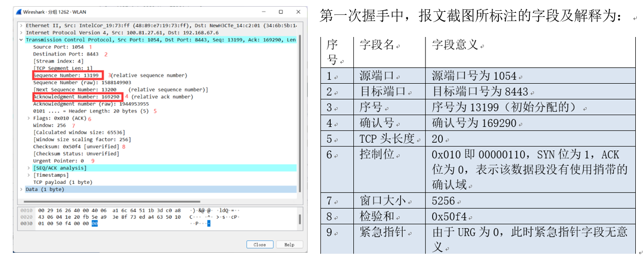Image resolution: width=644 pixels, height=263 pixels.
Task: Expand the [Timestamps] node
Action: point(28,175)
